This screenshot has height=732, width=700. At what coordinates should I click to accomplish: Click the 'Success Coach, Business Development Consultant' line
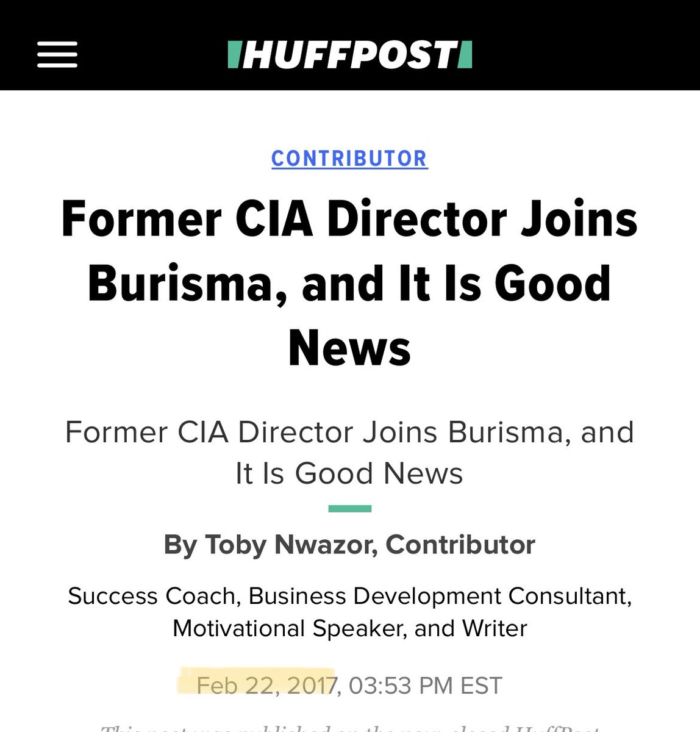pyautogui.click(x=349, y=596)
